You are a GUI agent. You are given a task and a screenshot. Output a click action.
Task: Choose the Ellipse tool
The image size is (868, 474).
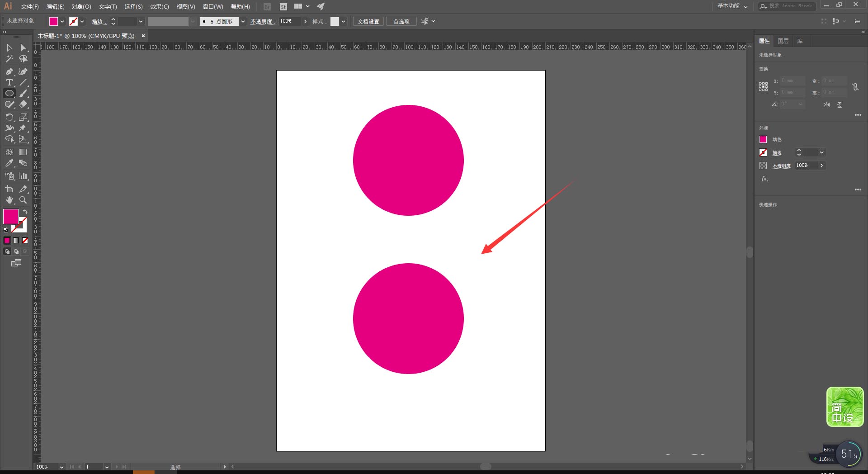[9, 94]
